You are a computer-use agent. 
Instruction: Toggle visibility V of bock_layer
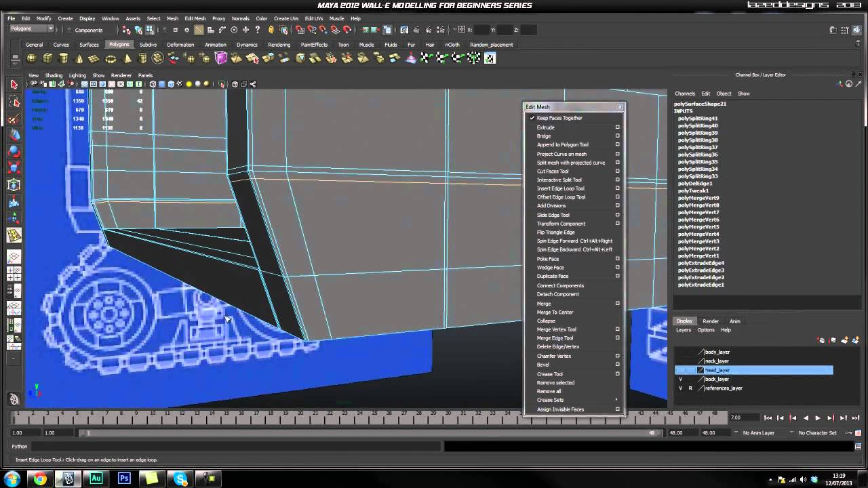(681, 379)
